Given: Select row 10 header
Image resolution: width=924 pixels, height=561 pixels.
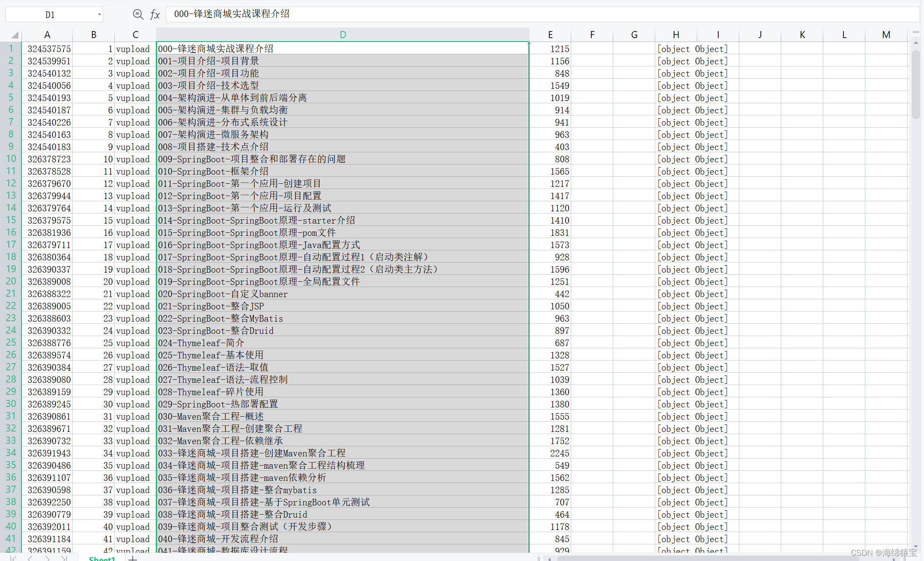Looking at the screenshot, I should tap(11, 159).
